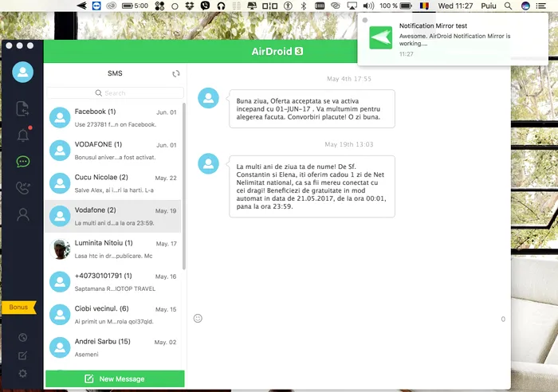The height and width of the screenshot is (392, 558).
Task: Open the Luminita Nitoiu (1) conversation
Action: coord(113,249)
